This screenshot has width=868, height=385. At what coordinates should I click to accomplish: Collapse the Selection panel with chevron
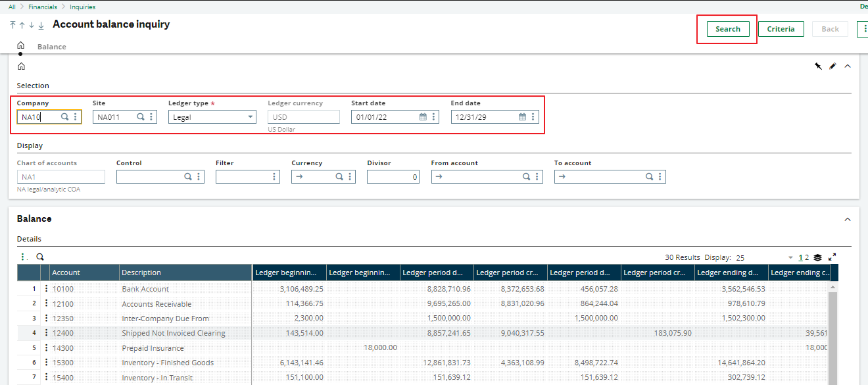click(x=848, y=66)
